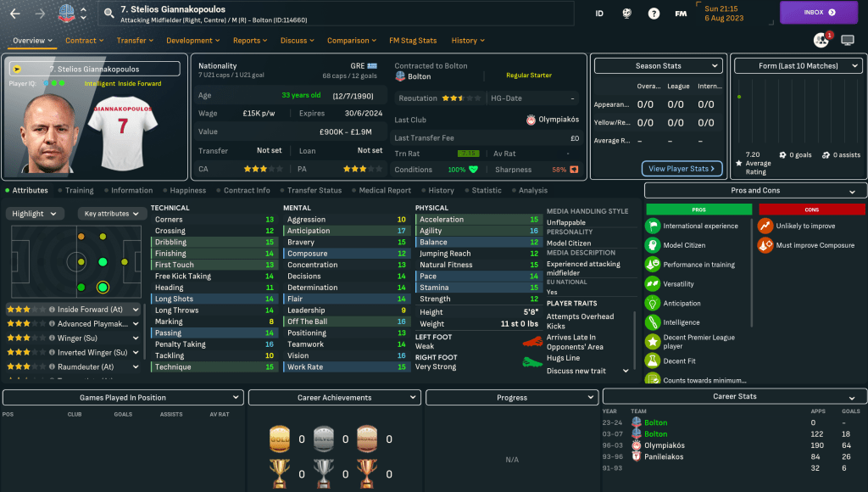Expand the Season Stats dropdown
868x492 pixels.
[x=658, y=65]
